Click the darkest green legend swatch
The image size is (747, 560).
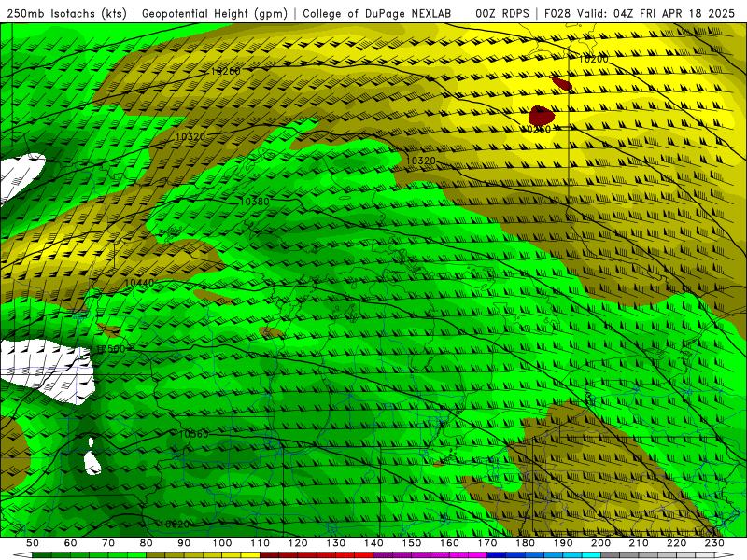coord(41,554)
